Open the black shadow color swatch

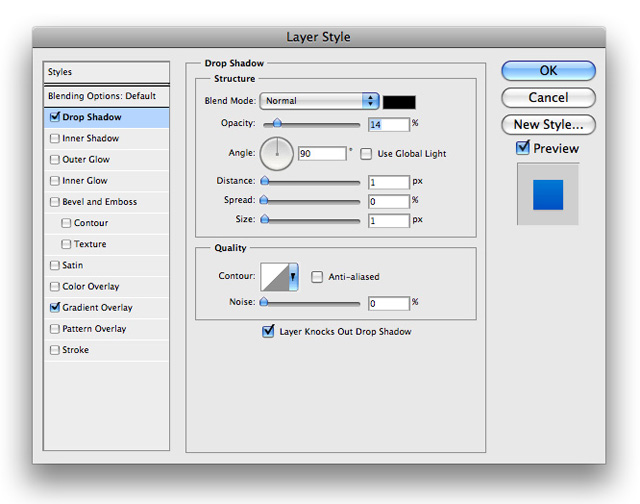[x=399, y=102]
